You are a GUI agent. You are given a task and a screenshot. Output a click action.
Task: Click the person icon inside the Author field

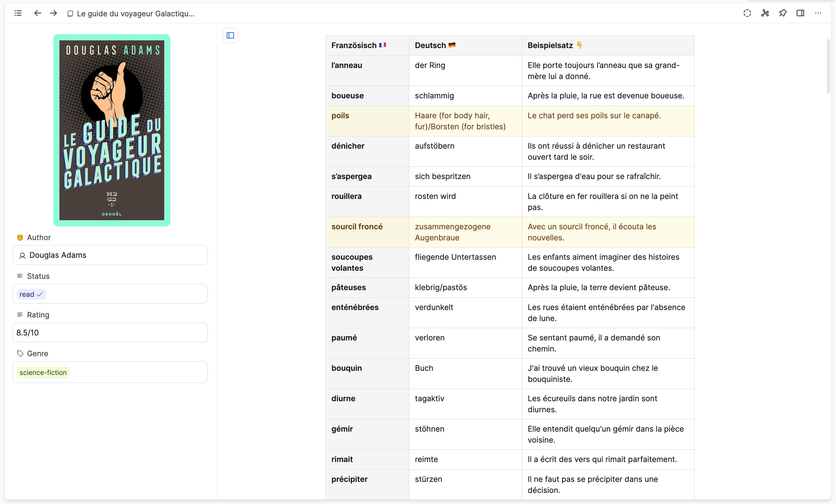22,255
